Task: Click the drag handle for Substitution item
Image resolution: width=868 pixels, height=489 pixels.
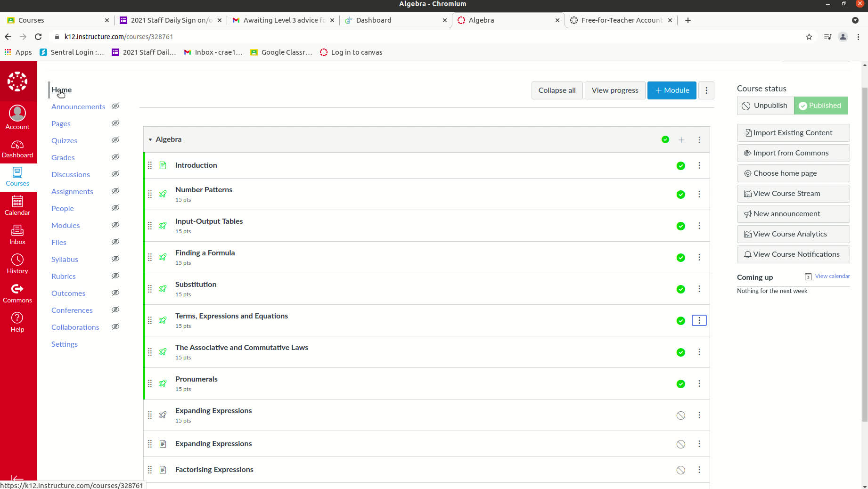Action: tap(150, 289)
